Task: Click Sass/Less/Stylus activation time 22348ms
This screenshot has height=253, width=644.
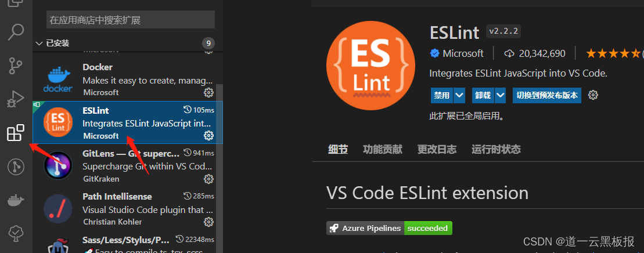Action: [195, 239]
